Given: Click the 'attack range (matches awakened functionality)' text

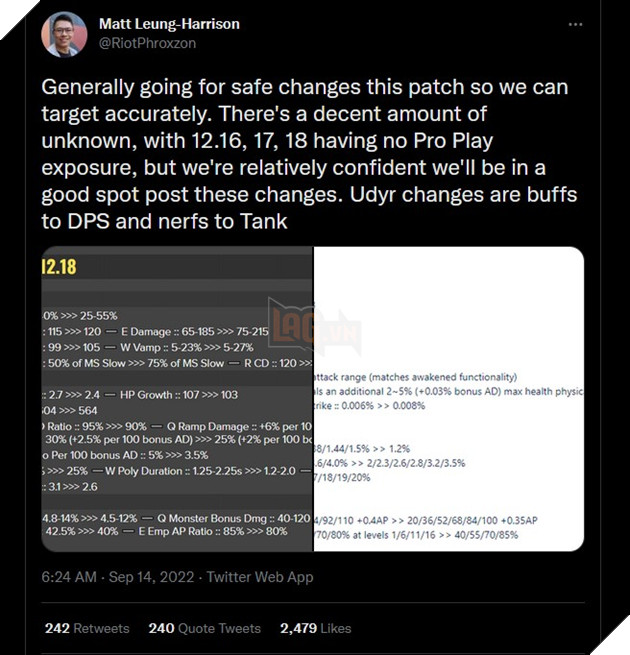Looking at the screenshot, I should tap(415, 377).
